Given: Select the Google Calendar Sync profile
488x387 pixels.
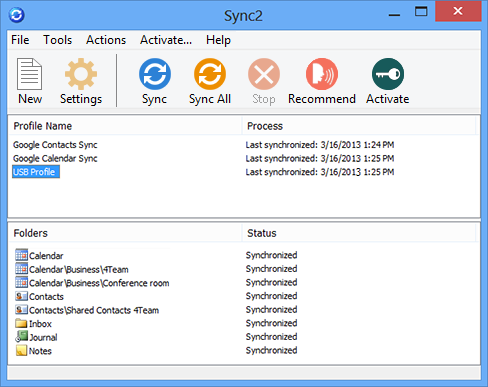Looking at the screenshot, I should [x=55, y=158].
